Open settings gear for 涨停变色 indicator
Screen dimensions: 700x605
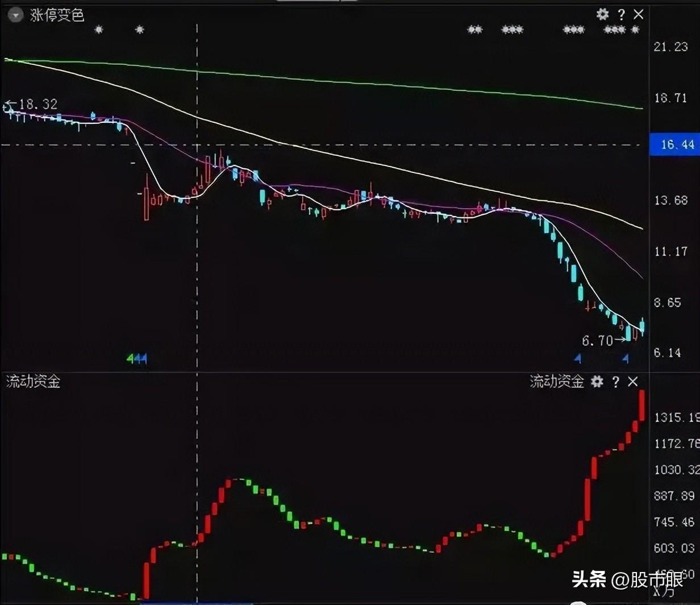pos(602,15)
